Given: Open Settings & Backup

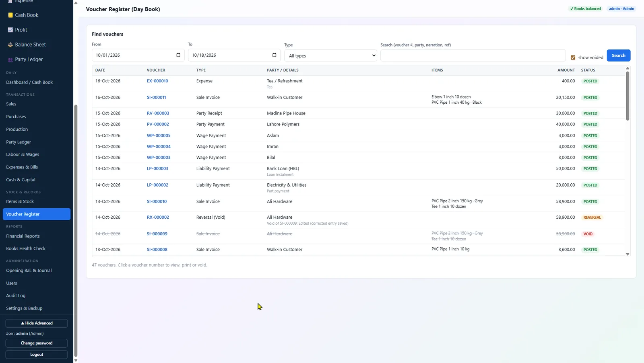Looking at the screenshot, I should [24, 308].
